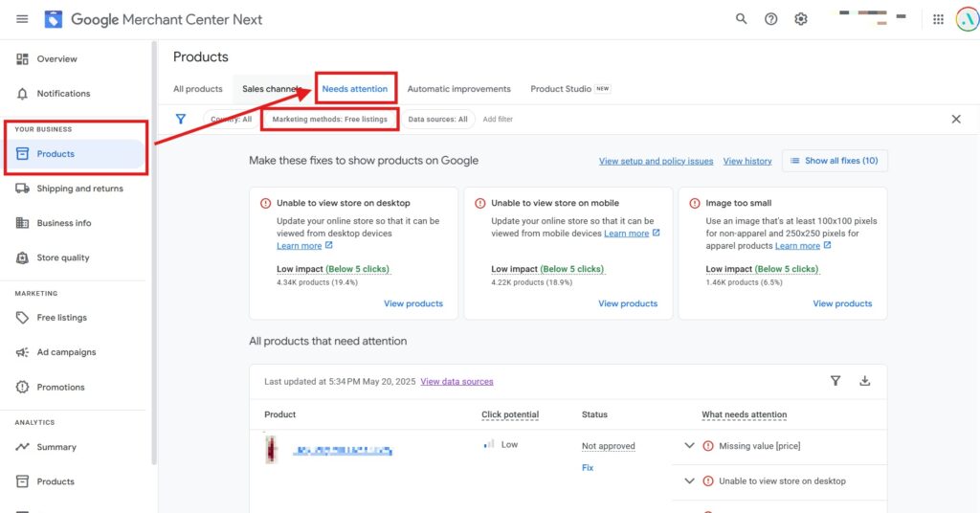Switch to the Needs attention tab
This screenshot has width=980, height=513.
(354, 89)
